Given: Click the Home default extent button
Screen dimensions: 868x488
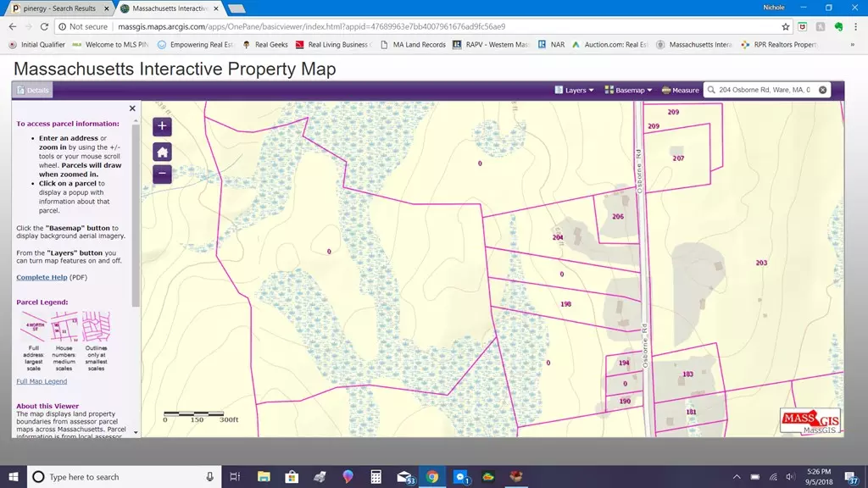Looking at the screenshot, I should click(162, 152).
